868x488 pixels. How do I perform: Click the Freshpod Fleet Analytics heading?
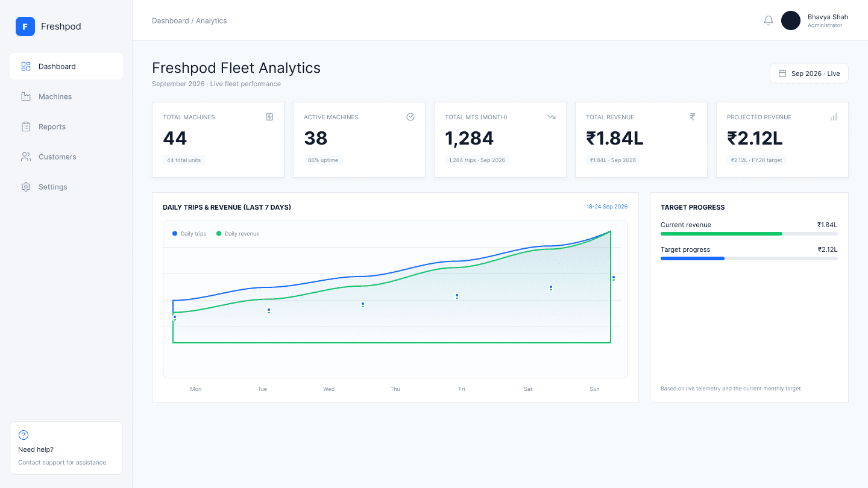pyautogui.click(x=236, y=68)
